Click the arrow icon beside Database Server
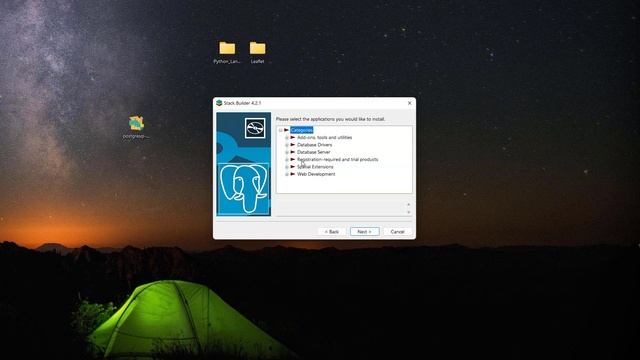This screenshot has width=640, height=360. (293, 152)
